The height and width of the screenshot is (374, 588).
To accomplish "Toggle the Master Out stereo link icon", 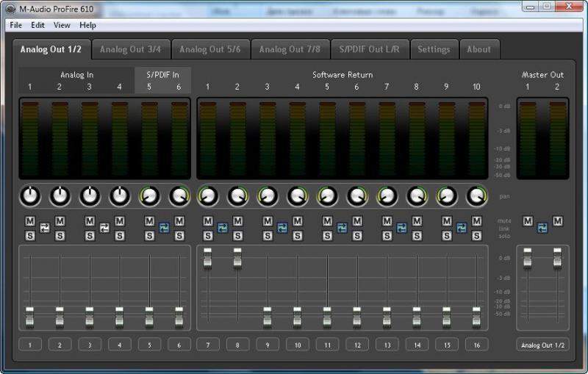I will [542, 228].
